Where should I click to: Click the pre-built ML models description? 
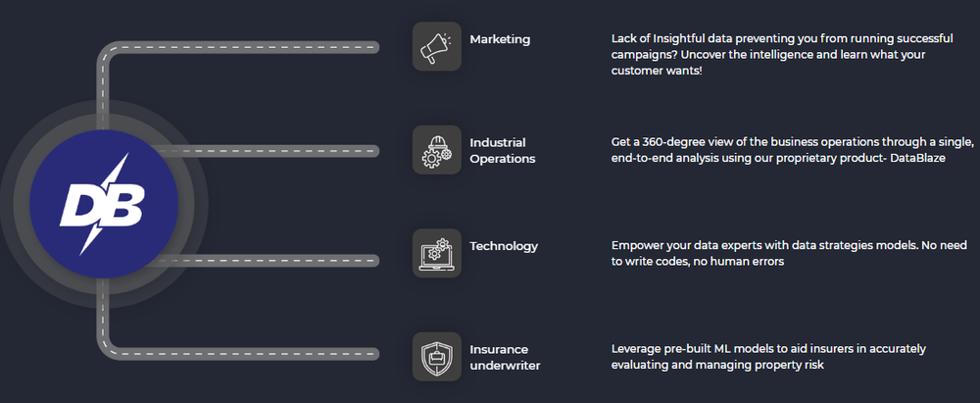coord(768,357)
